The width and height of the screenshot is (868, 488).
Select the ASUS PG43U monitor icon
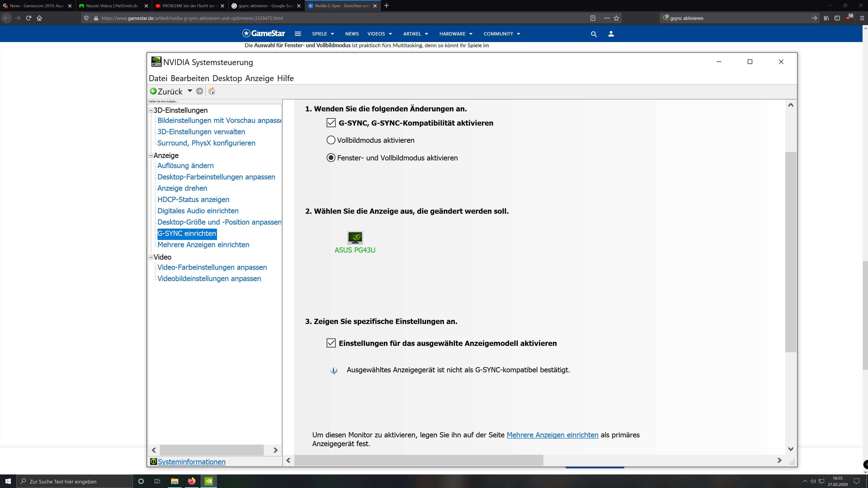[x=355, y=238]
